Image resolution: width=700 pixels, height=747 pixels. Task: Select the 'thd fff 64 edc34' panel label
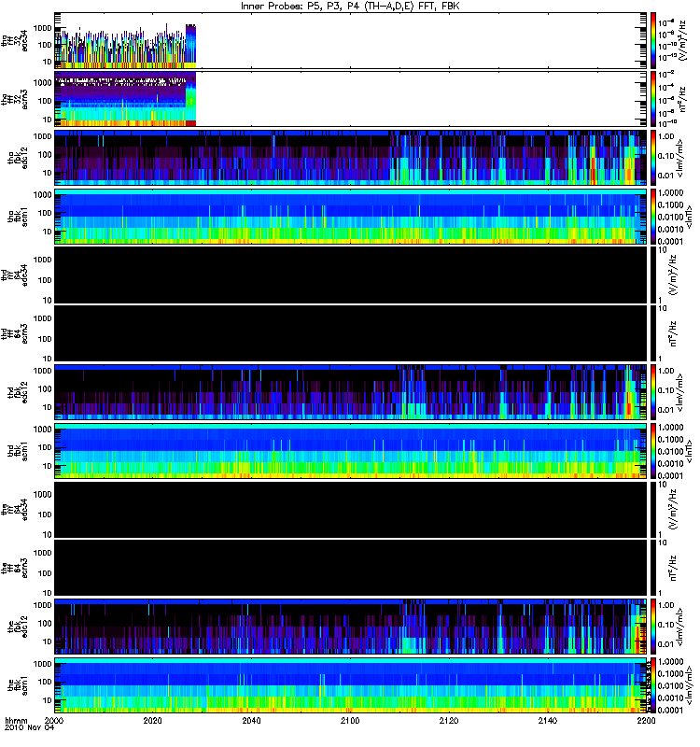point(14,275)
